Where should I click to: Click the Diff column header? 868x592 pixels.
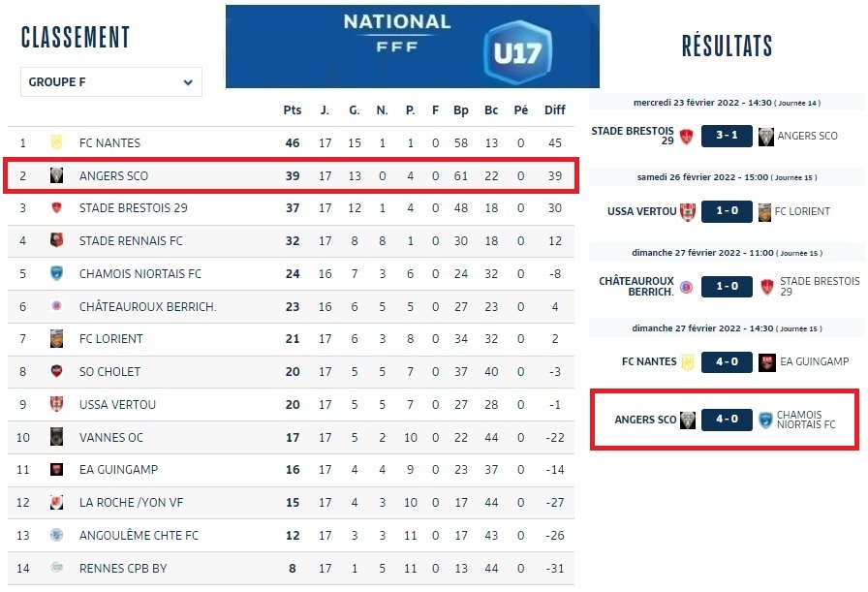[554, 110]
